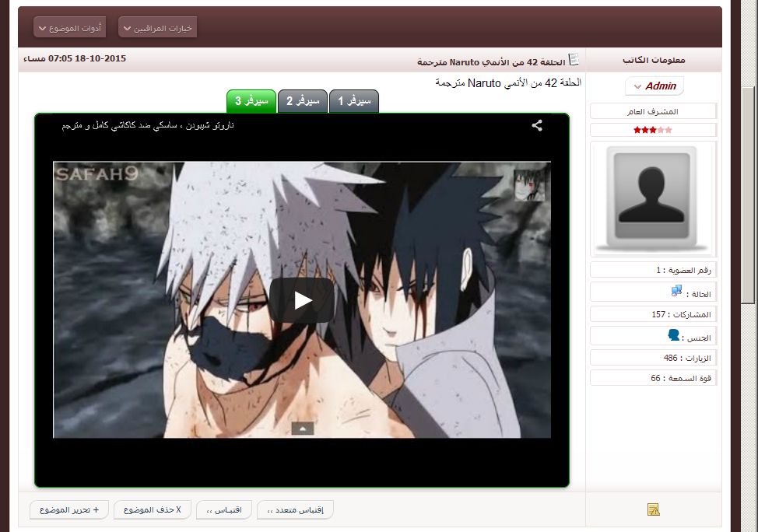Click the bold thread title الحلقة 42 من الأنمي
The image size is (758, 532).
point(491,62)
